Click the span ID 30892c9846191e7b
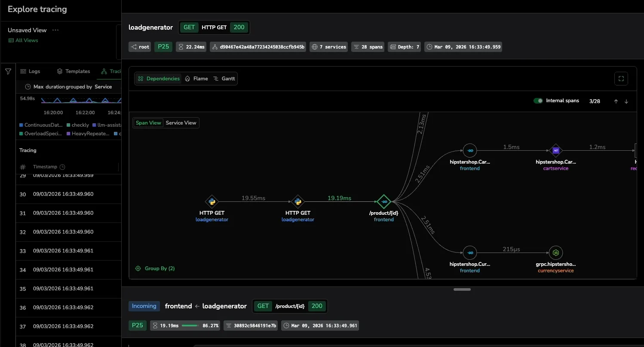This screenshot has width=644, height=347. (x=251, y=326)
